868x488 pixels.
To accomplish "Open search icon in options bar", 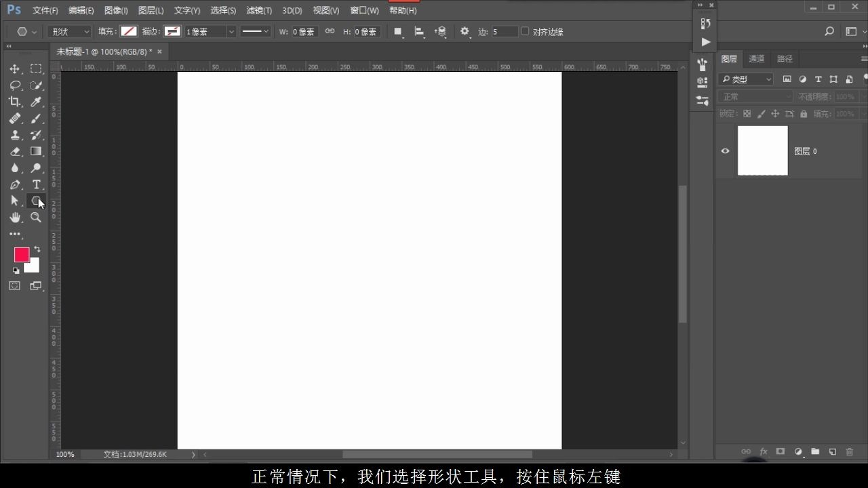I will (x=829, y=31).
